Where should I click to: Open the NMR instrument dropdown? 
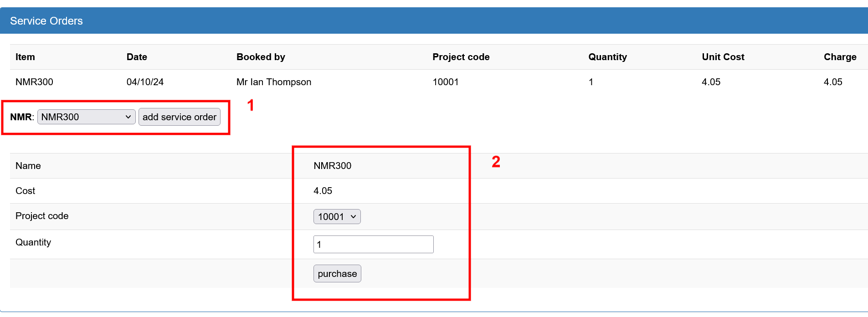[86, 117]
